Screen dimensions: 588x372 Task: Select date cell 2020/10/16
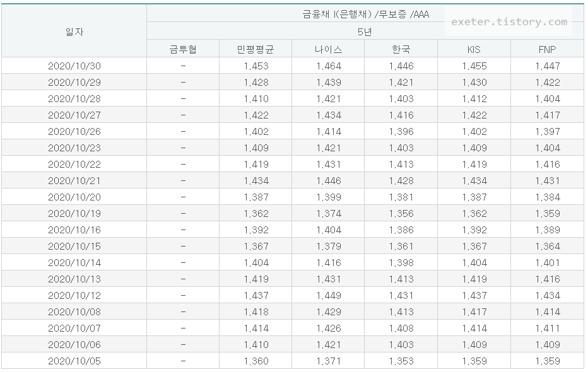(x=74, y=230)
